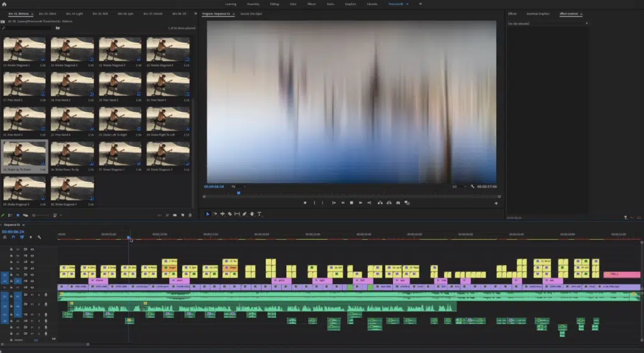Select the Selection tool arrow
Viewport: 644px width, 353px height.
[208, 214]
